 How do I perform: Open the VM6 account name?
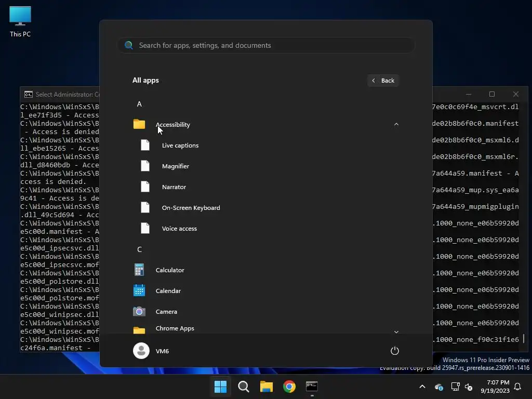[162, 351]
